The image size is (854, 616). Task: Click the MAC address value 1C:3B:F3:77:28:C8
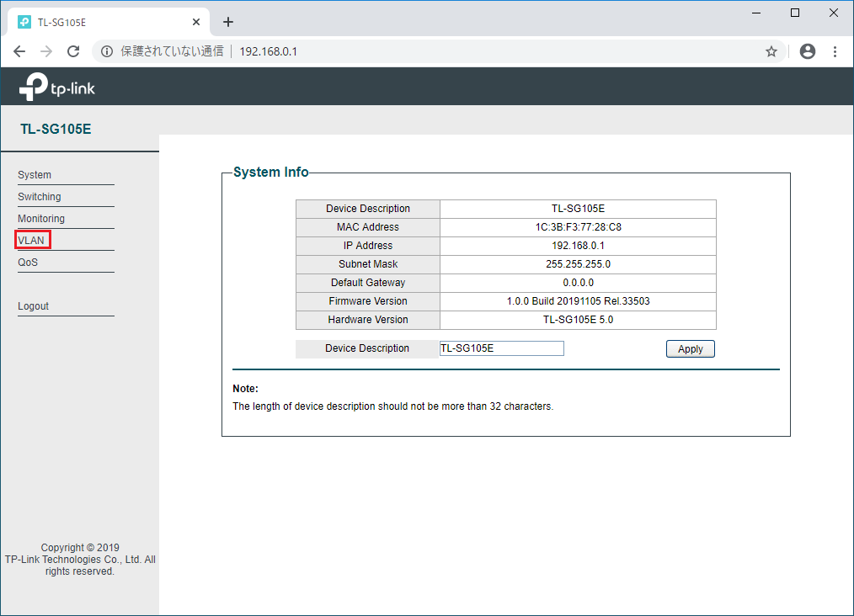(578, 227)
